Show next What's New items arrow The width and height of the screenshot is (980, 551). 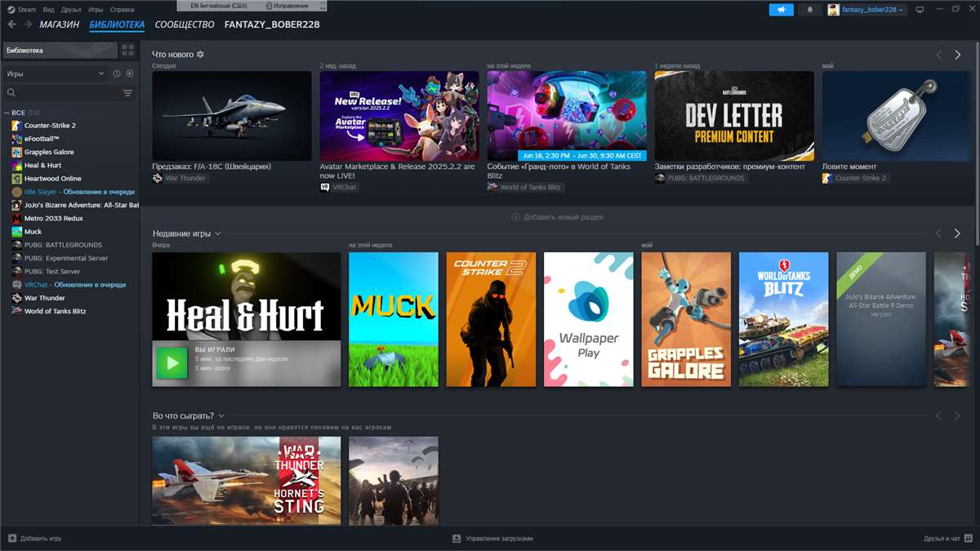pos(958,55)
